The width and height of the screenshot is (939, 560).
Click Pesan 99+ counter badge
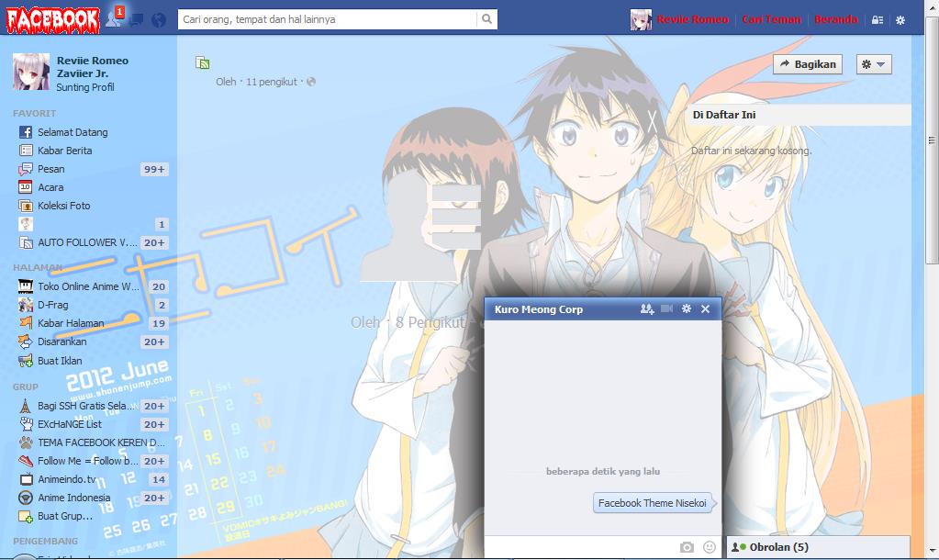point(154,169)
